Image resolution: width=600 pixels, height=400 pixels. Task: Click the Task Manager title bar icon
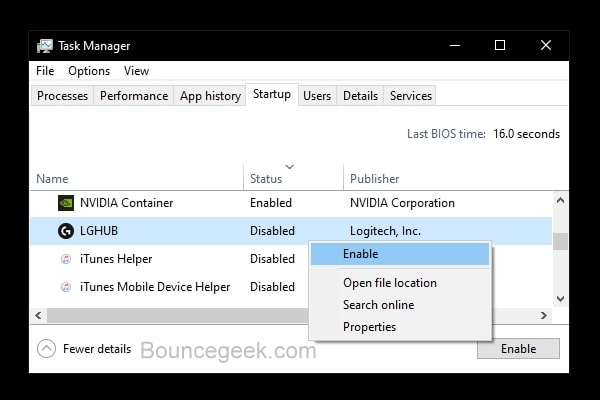45,46
